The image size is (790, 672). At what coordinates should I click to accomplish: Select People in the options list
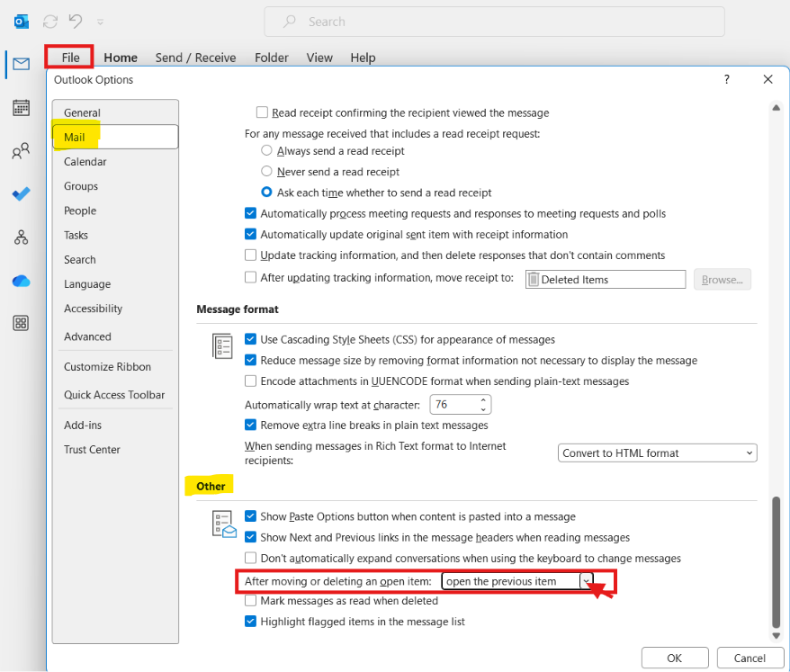click(115, 211)
